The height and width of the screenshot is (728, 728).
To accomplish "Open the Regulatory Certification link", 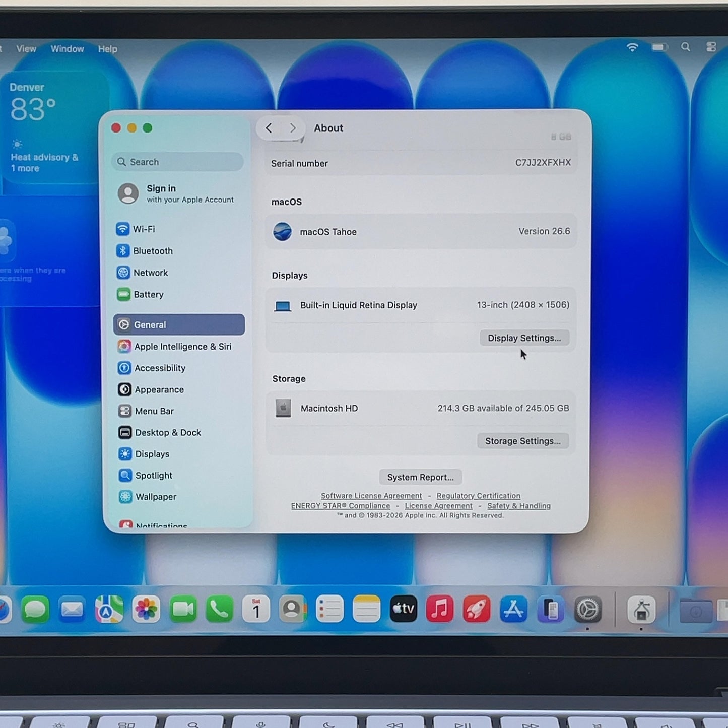I will point(478,496).
